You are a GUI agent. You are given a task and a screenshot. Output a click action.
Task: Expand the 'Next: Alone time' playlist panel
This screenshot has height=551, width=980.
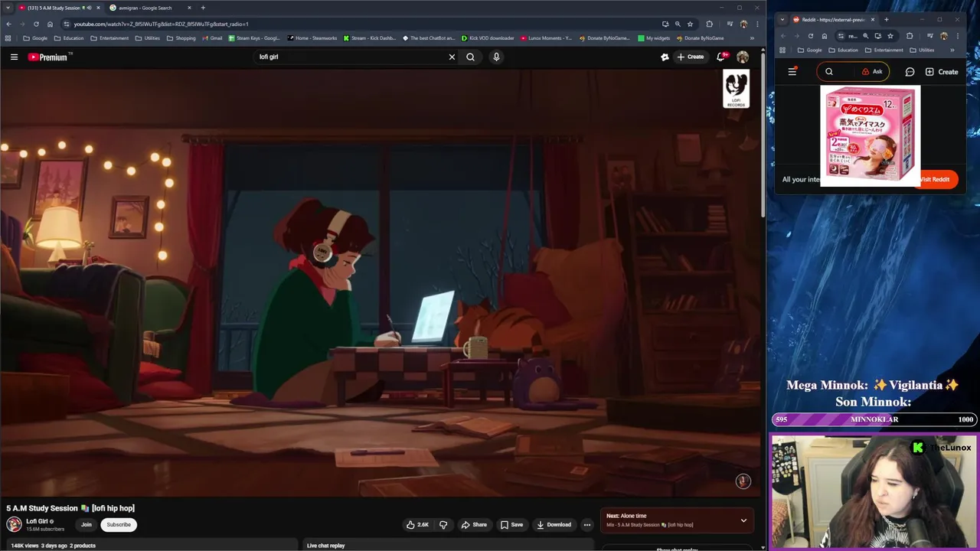(x=743, y=520)
